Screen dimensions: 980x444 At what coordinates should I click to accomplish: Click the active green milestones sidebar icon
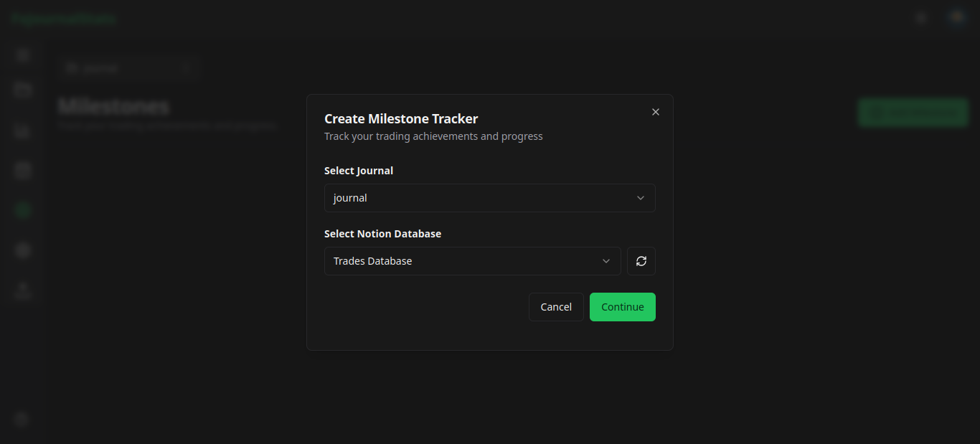(22, 209)
